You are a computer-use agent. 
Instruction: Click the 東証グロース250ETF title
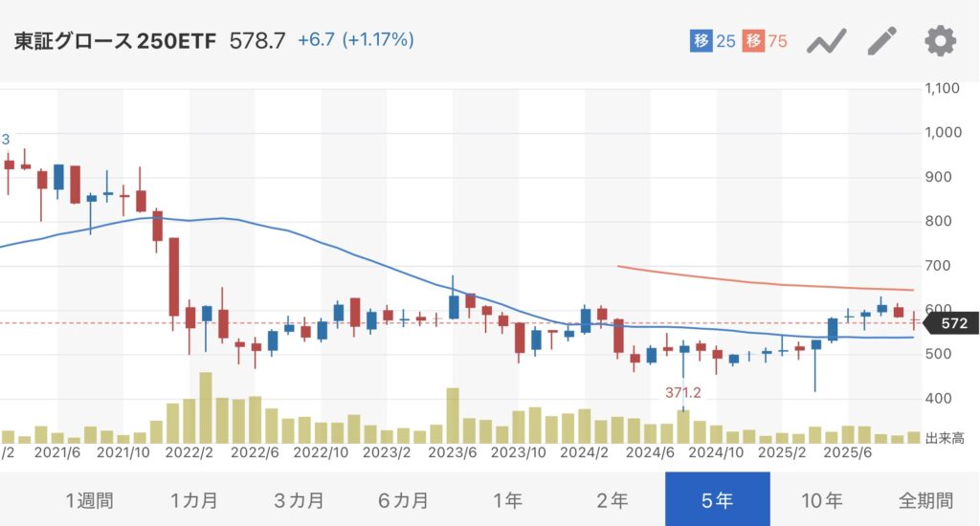tap(115, 40)
